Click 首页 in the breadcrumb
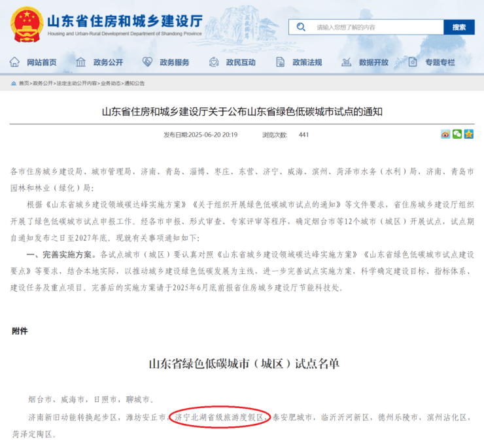The height and width of the screenshot is (448, 484). pyautogui.click(x=24, y=84)
